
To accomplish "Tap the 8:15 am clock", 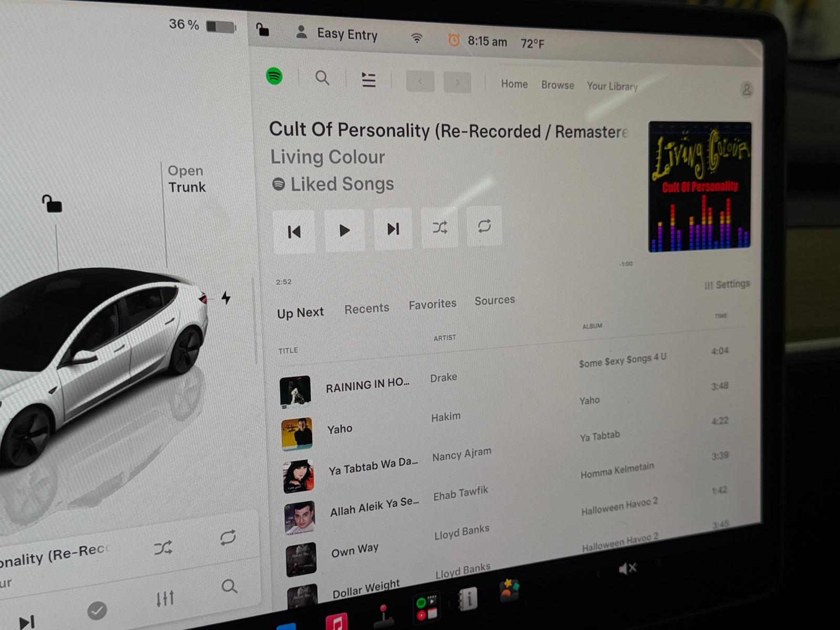I will click(x=487, y=41).
